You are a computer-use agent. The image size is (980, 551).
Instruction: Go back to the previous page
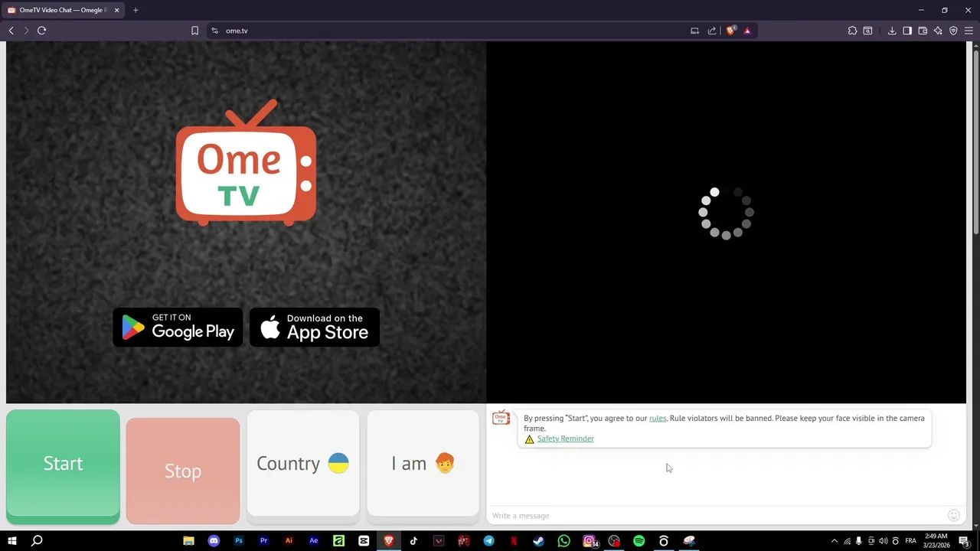(11, 31)
